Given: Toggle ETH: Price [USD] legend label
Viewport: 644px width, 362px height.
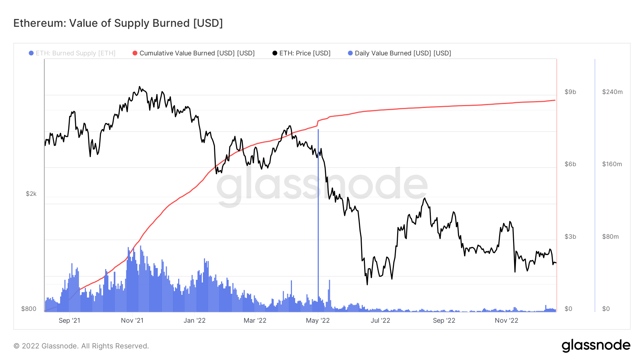Looking at the screenshot, I should [x=305, y=53].
